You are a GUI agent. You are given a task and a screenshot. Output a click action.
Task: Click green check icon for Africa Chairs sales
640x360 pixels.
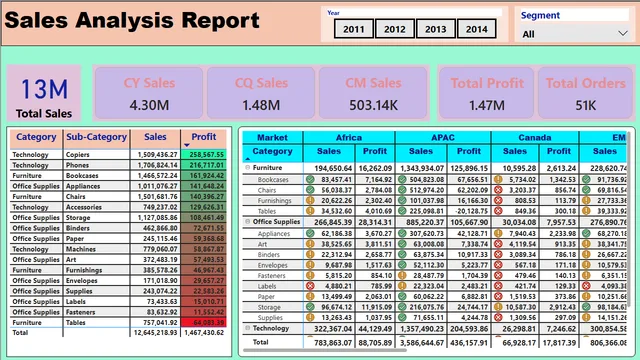(x=310, y=190)
